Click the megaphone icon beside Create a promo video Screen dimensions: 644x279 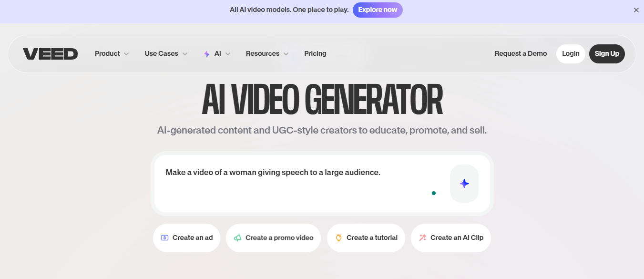click(x=238, y=238)
